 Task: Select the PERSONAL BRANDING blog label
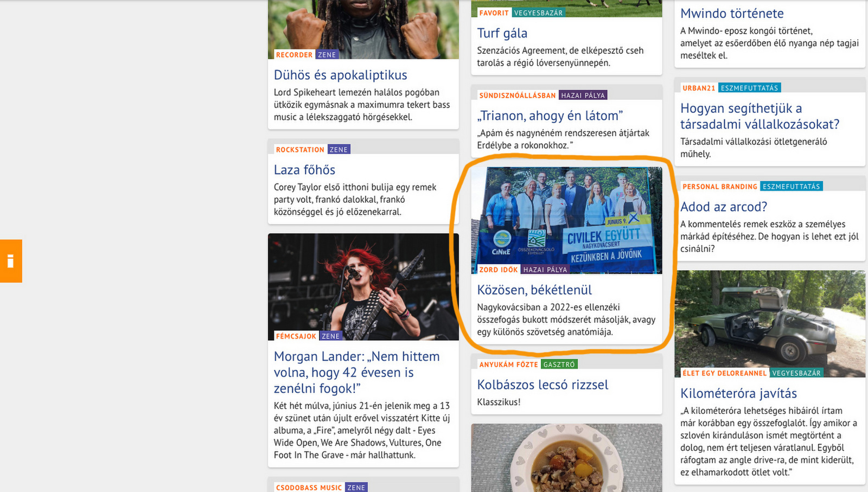tap(720, 187)
